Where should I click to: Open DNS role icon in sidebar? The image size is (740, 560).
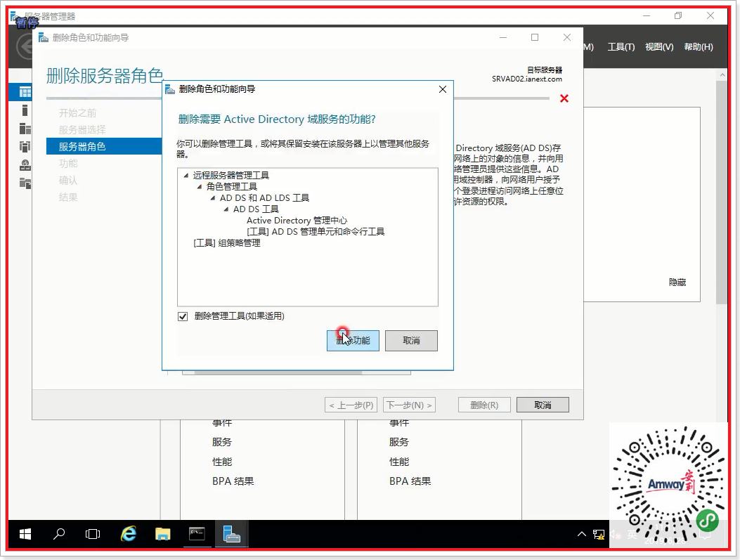pos(25,165)
